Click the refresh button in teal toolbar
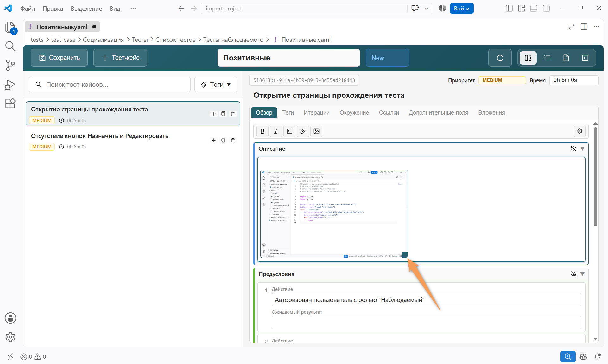 pyautogui.click(x=500, y=58)
